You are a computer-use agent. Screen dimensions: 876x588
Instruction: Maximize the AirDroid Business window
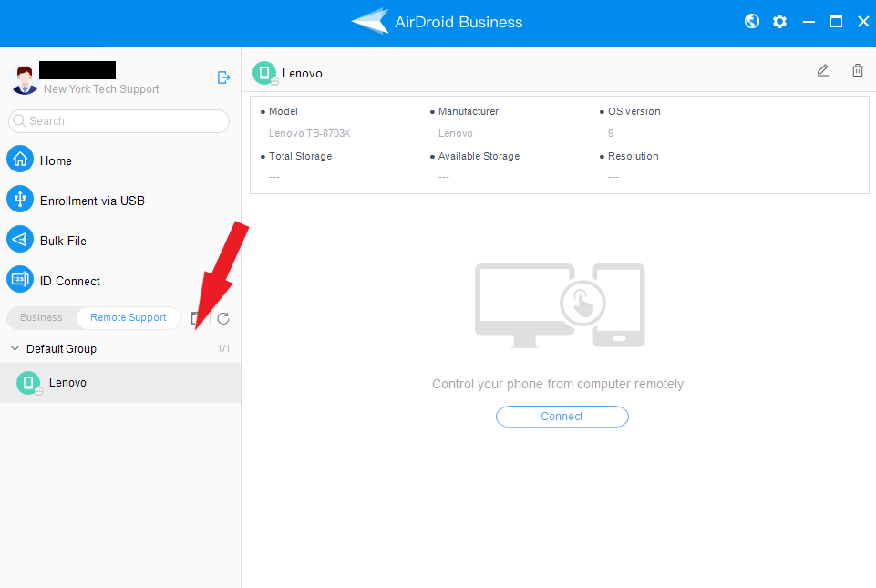point(836,22)
